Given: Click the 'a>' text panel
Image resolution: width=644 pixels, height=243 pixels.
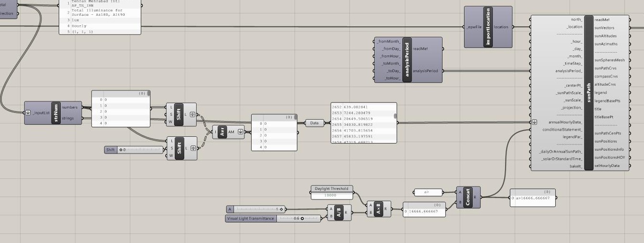Looking at the screenshot, I should click(428, 192).
